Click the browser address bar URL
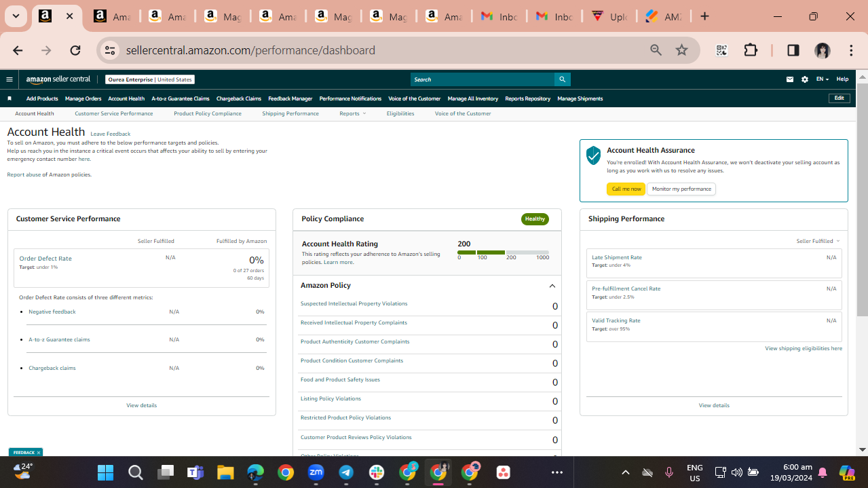This screenshot has height=488, width=868. tap(250, 50)
